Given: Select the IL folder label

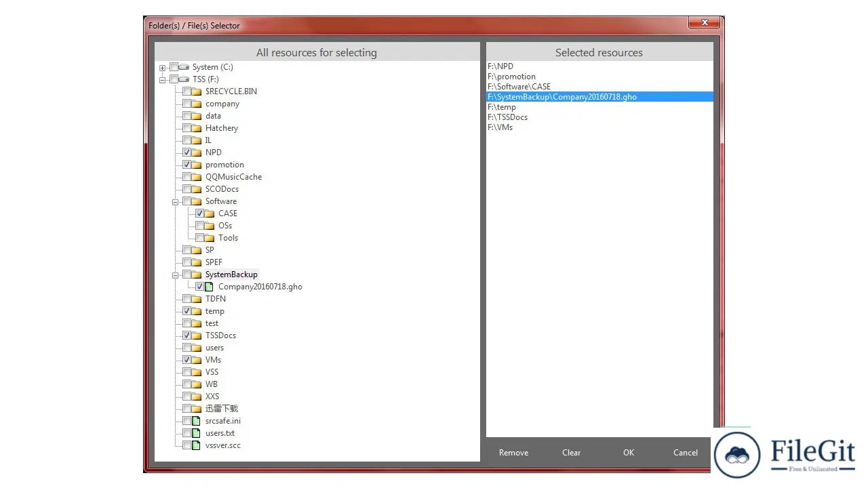Looking at the screenshot, I should 208,140.
